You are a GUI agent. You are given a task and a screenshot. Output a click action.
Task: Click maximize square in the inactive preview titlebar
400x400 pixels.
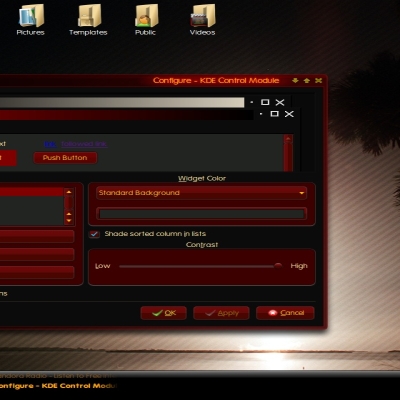click(265, 102)
